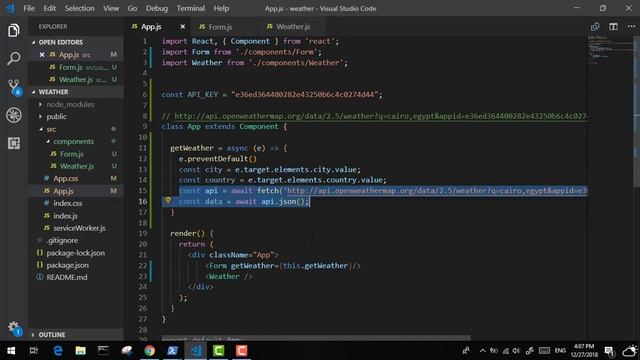
Task: Open the Explorer view in activity bar
Action: pyautogui.click(x=13, y=31)
